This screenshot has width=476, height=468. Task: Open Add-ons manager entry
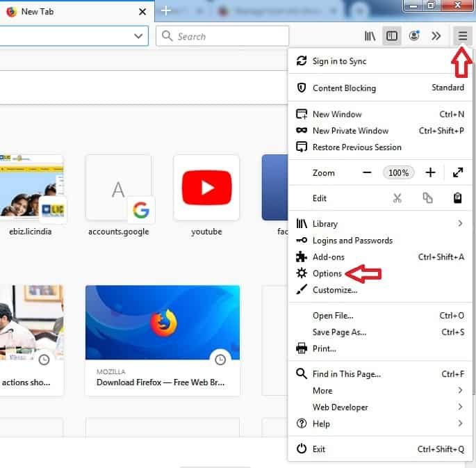380,257
